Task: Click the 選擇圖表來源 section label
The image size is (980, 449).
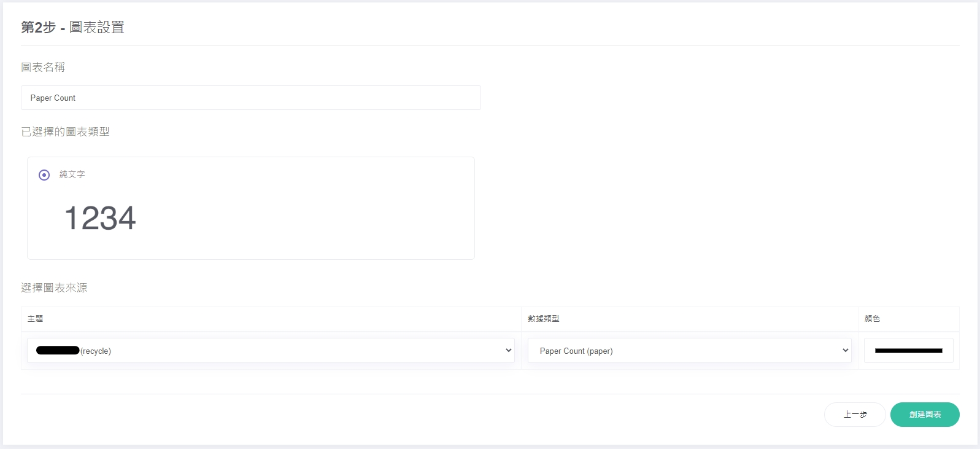Action: click(x=54, y=287)
